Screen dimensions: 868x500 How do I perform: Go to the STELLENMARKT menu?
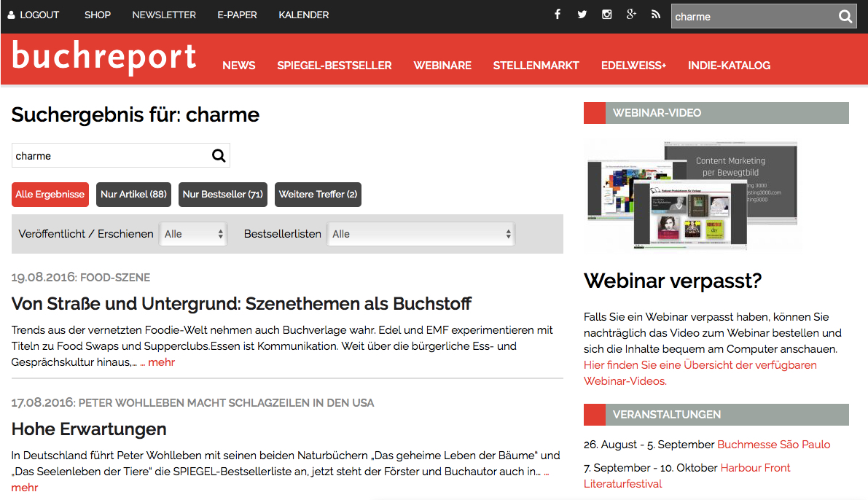click(536, 66)
